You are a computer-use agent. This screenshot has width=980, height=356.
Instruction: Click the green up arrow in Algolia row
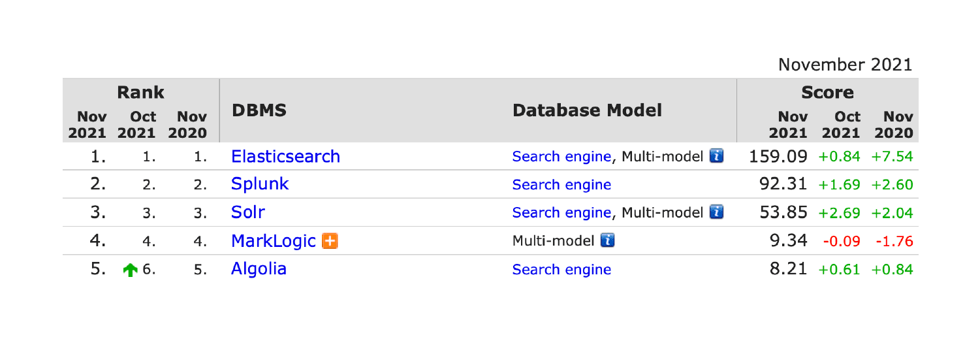tap(131, 270)
